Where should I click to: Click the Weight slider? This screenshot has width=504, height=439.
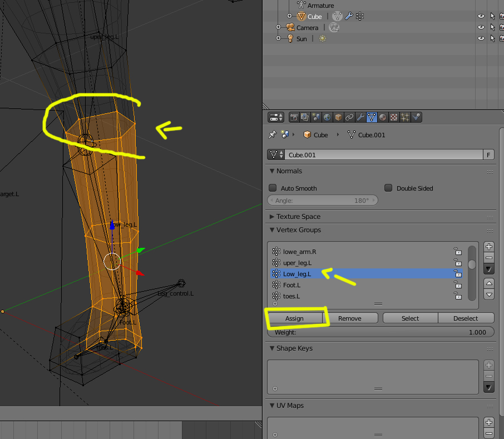(x=380, y=332)
